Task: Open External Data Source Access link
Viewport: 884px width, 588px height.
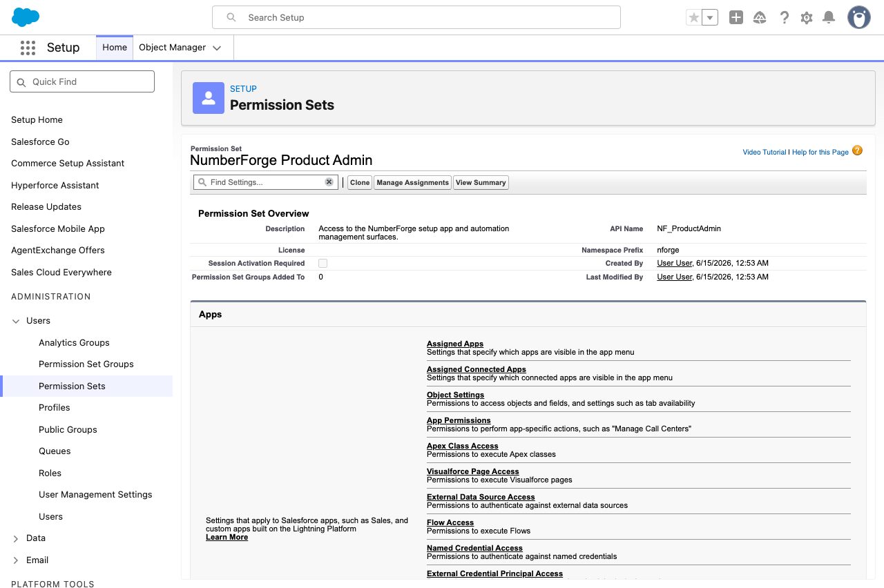Action: point(481,497)
